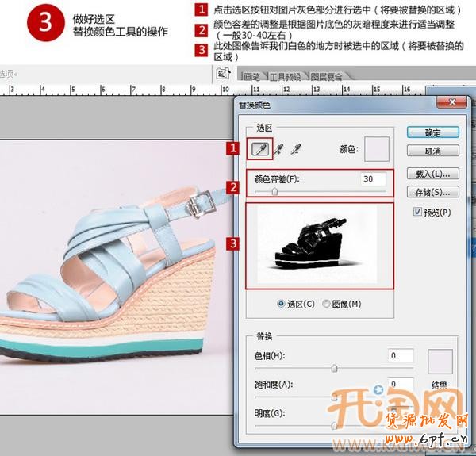Image resolution: width=476 pixels, height=456 pixels.
Task: Select the Add to Sample eyedropper
Action: (x=278, y=148)
